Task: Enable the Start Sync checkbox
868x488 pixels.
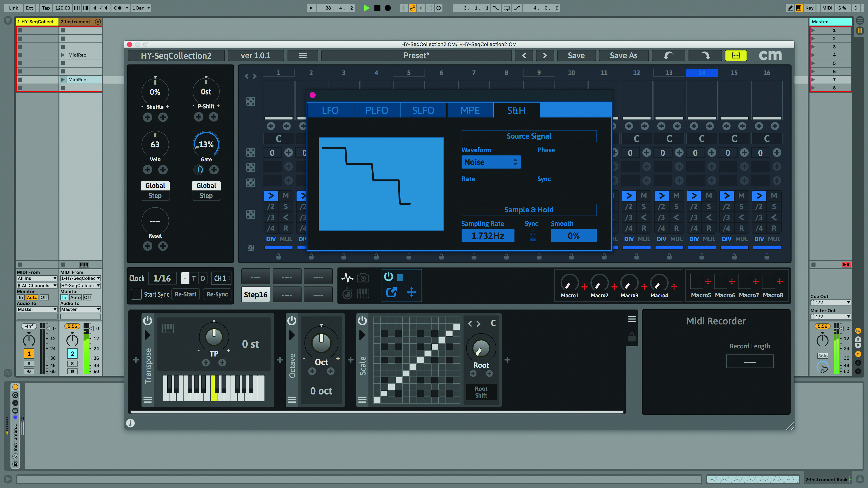Action: (136, 294)
